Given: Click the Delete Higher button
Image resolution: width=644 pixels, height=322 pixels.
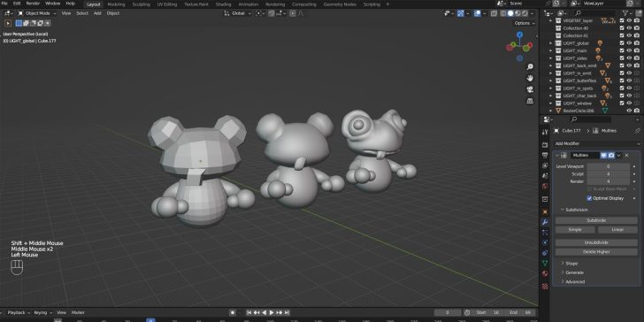Looking at the screenshot, I should 596,252.
